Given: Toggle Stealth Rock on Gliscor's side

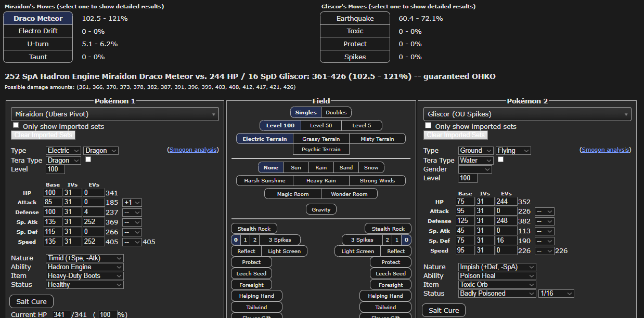Looking at the screenshot, I should pos(388,229).
